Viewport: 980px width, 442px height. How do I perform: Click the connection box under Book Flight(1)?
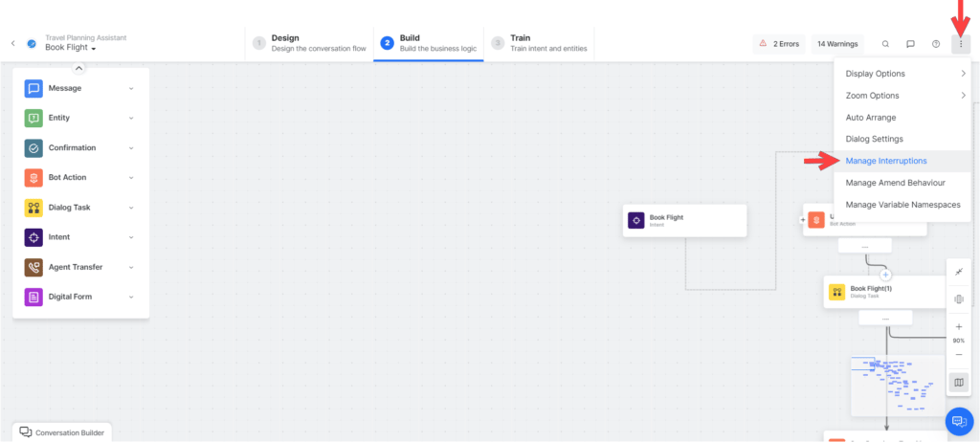pyautogui.click(x=885, y=319)
